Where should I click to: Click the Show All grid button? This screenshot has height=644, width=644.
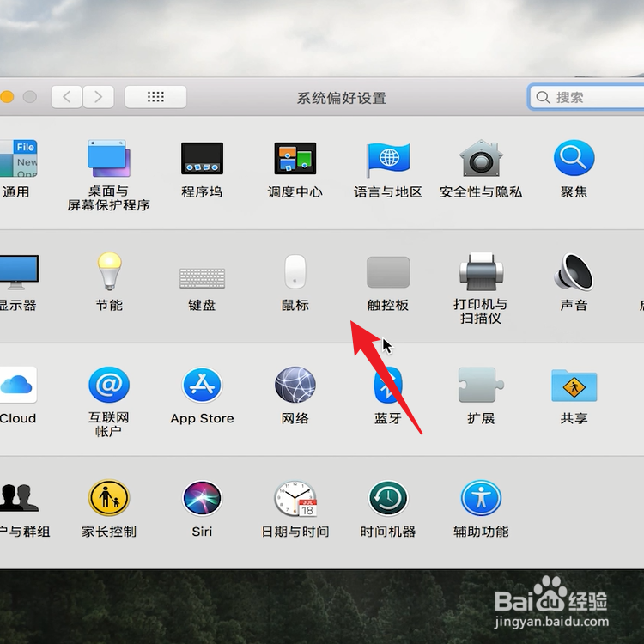[155, 97]
